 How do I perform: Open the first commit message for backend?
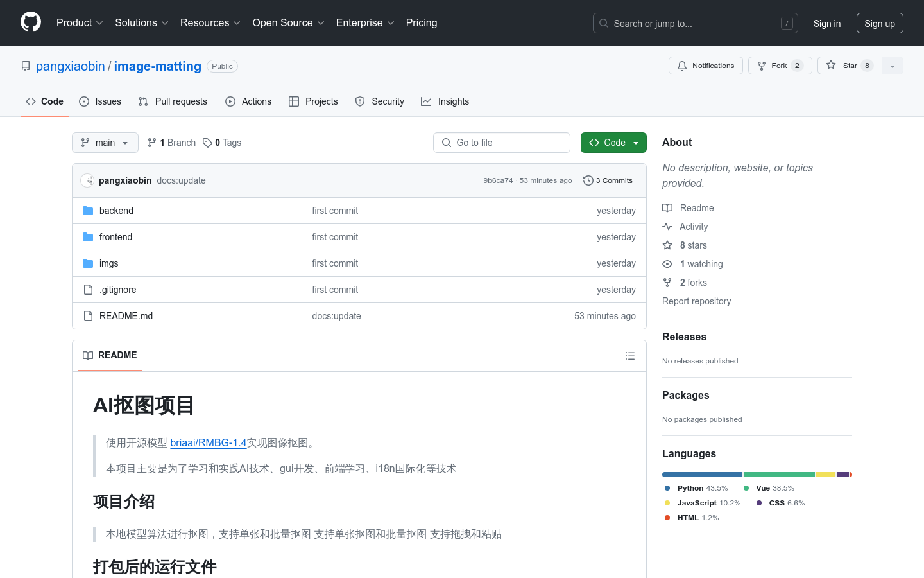coord(335,211)
